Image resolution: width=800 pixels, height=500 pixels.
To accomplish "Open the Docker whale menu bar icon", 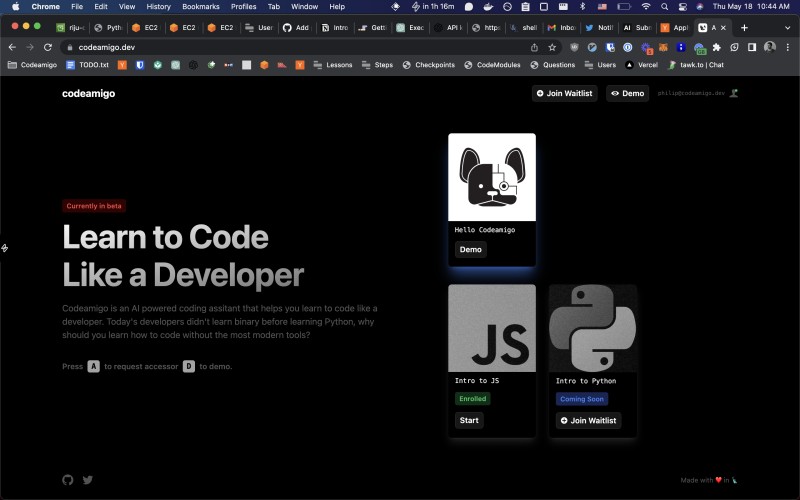I will click(488, 7).
